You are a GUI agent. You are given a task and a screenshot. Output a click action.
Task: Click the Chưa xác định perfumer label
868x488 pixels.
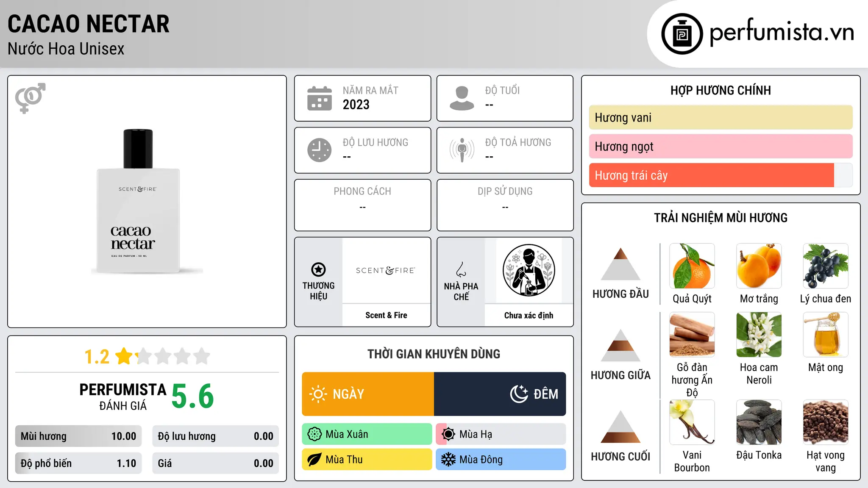click(529, 315)
